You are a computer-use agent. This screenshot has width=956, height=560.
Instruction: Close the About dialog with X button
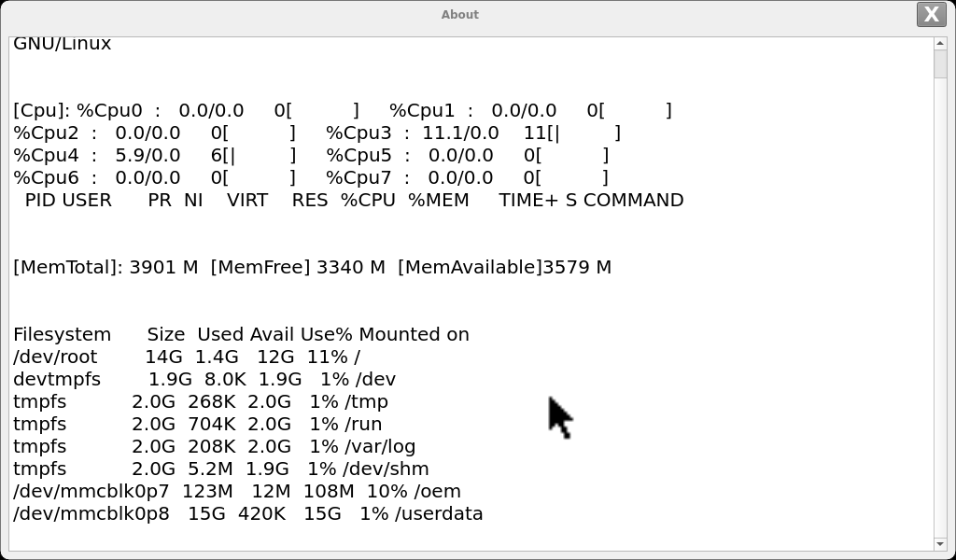click(x=932, y=15)
